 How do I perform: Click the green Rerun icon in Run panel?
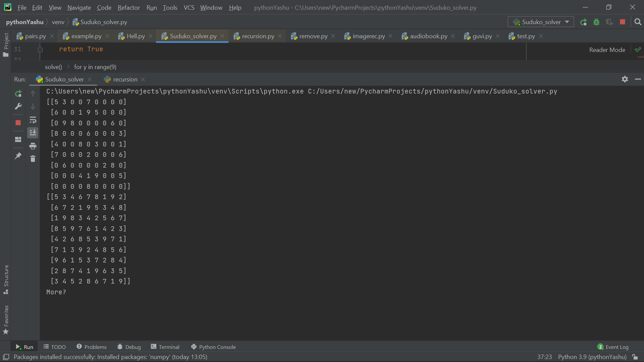pyautogui.click(x=18, y=94)
